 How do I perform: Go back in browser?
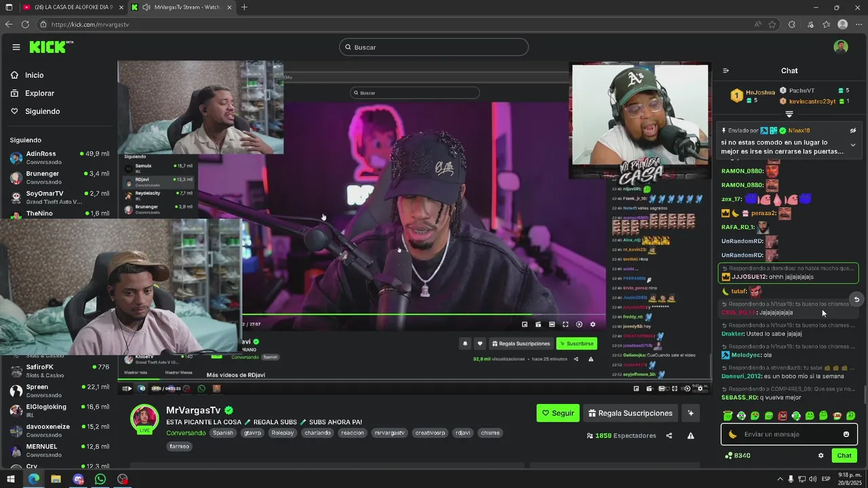pos(9,24)
